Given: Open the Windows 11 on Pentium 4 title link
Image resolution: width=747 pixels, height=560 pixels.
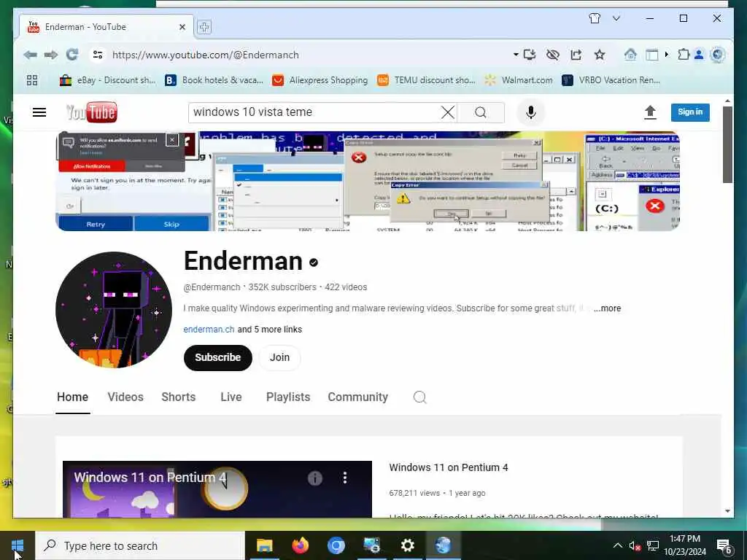Looking at the screenshot, I should pos(449,467).
